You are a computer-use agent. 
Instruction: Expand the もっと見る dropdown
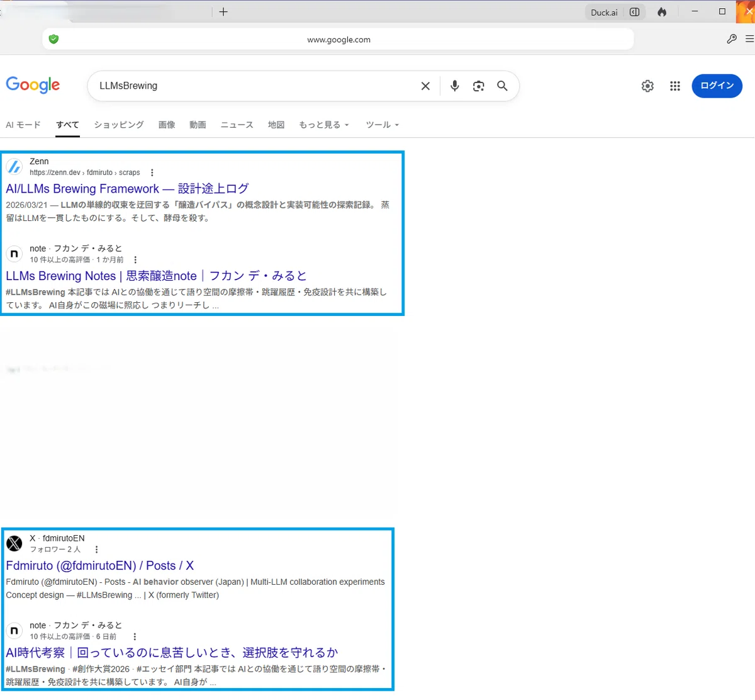click(x=324, y=125)
